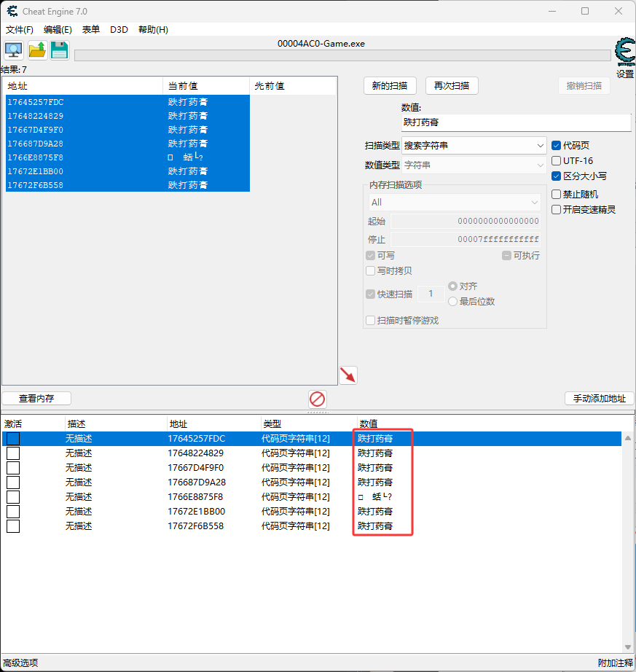
Task: Click the red clear address list icon
Action: (318, 399)
